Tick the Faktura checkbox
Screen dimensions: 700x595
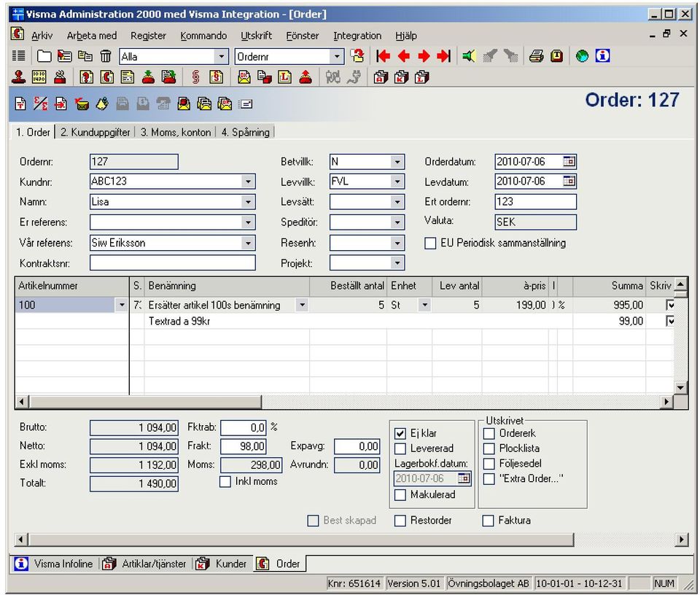[x=489, y=521]
